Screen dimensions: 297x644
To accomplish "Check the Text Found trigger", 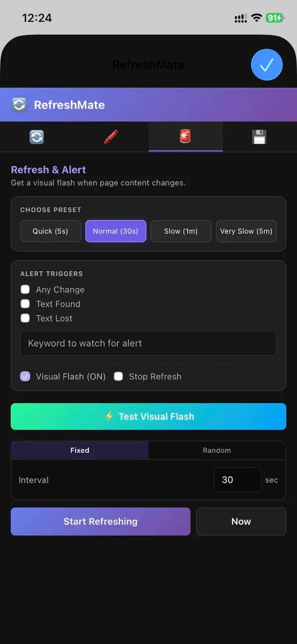I will click(25, 303).
